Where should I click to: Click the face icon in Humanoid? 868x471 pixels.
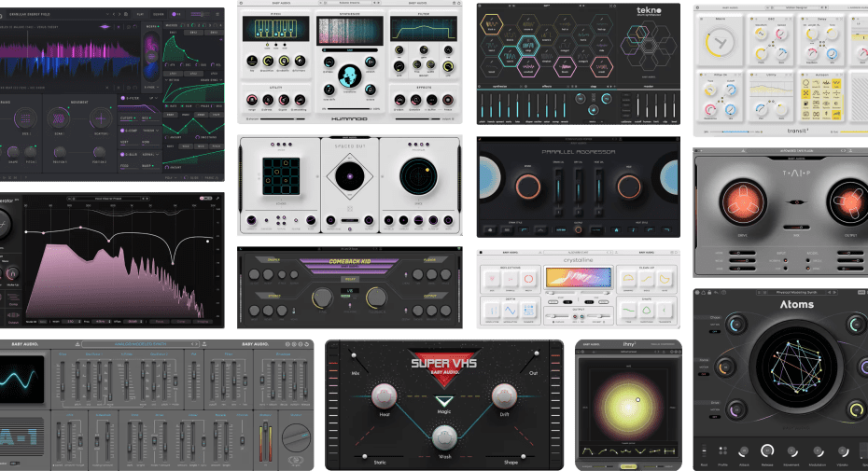[x=351, y=76]
